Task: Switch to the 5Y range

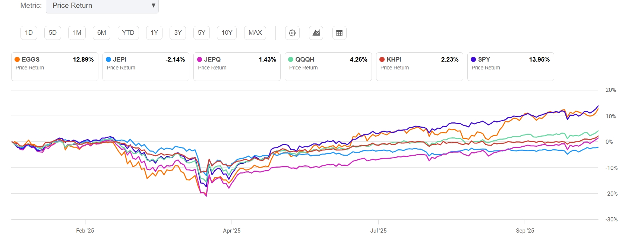Action: click(202, 33)
